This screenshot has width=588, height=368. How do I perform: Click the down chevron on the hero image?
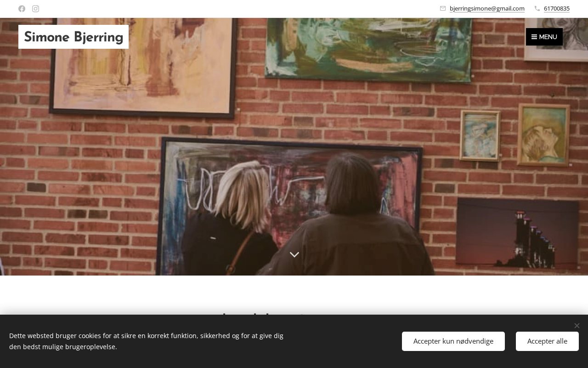click(x=294, y=254)
